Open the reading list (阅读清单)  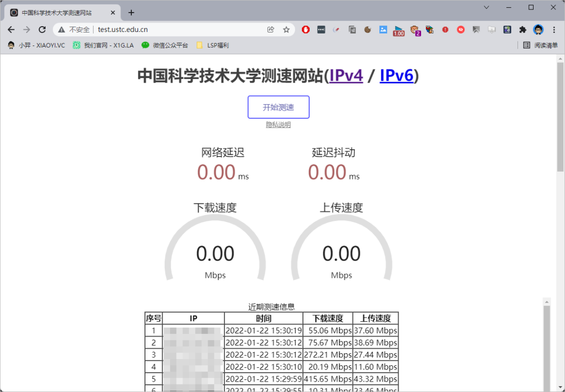540,45
